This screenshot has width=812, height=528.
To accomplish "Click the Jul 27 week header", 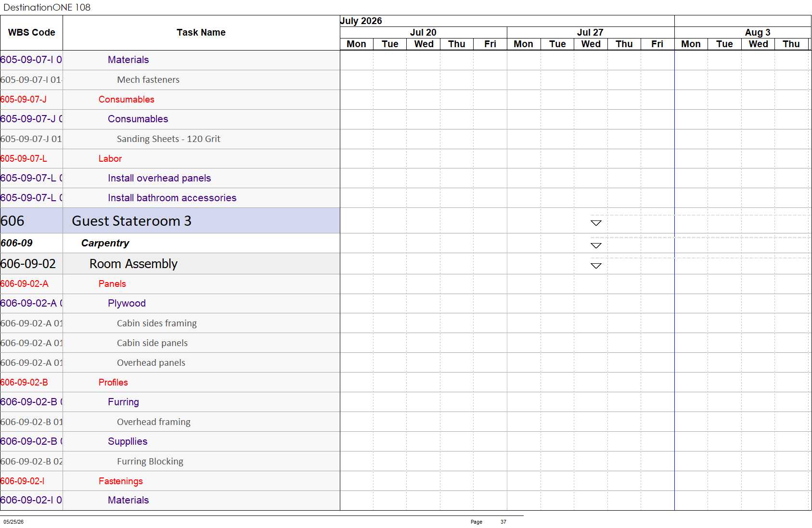I will point(590,32).
